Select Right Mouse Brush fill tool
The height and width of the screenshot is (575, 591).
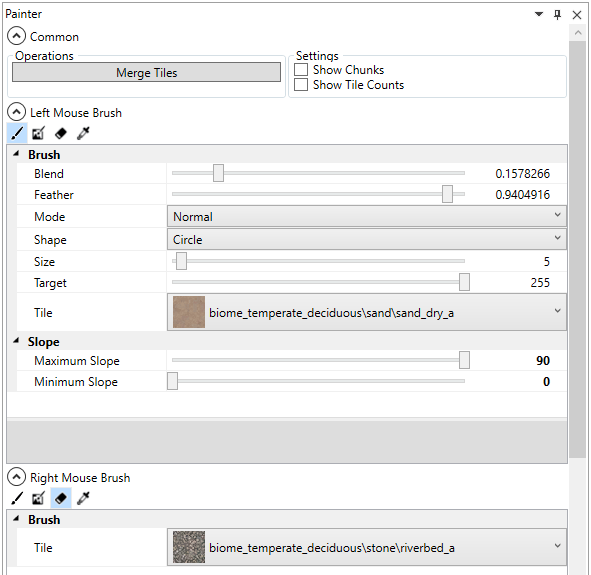click(38, 498)
